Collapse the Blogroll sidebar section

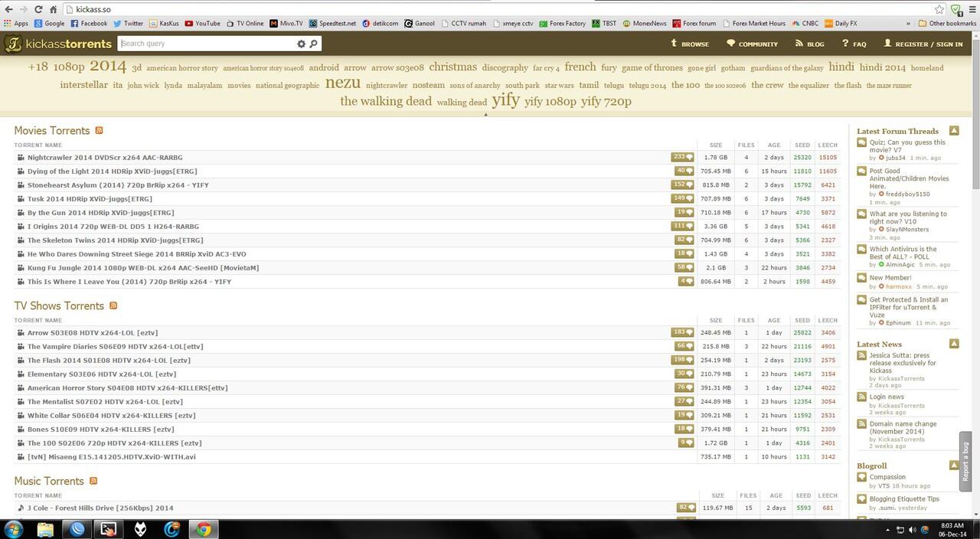point(954,465)
